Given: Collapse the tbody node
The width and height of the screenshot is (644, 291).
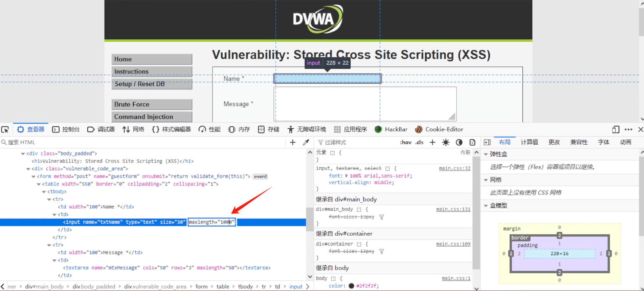Looking at the screenshot, I should coord(44,192).
